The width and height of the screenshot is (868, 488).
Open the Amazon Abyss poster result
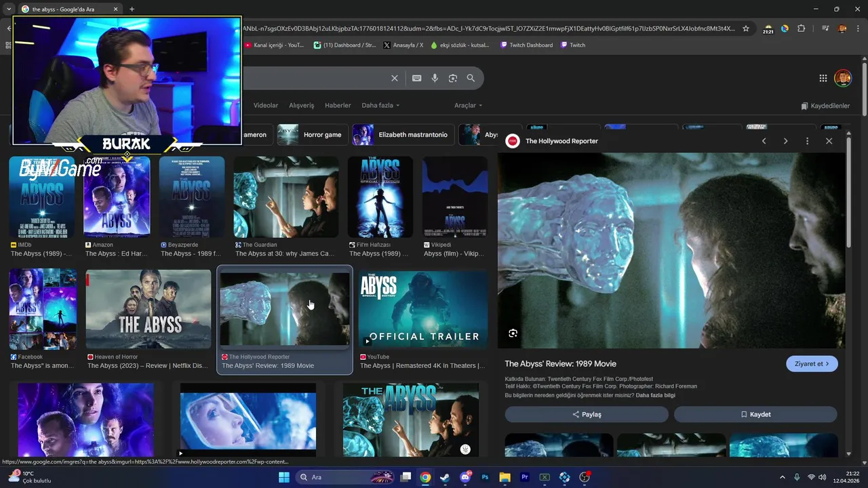tap(117, 197)
